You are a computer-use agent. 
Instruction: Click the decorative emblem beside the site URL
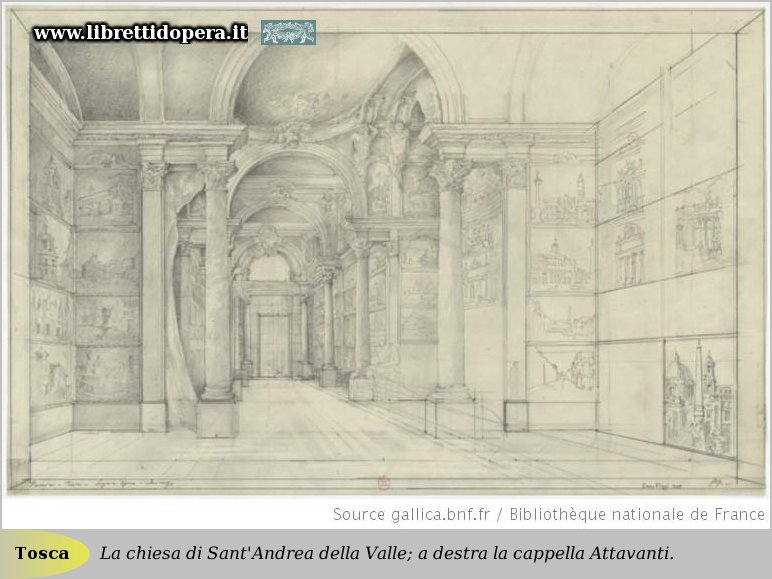(288, 33)
